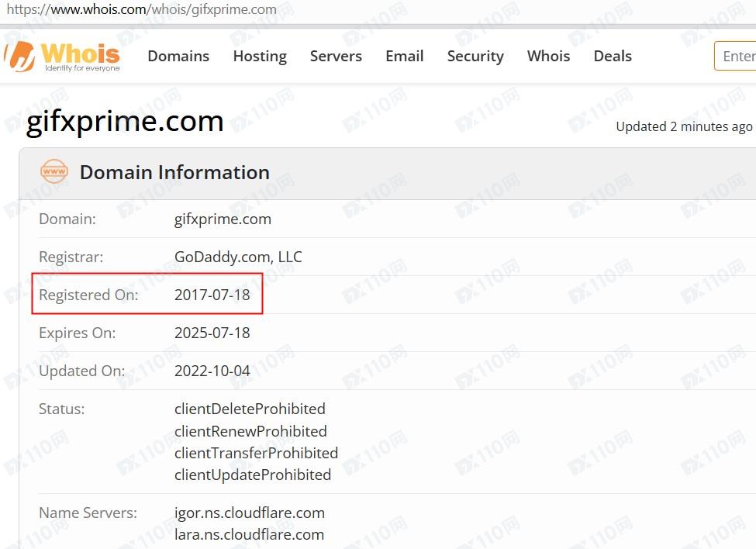Viewport: 756px width, 549px height.
Task: Open the Hosting menu
Action: 260,57
